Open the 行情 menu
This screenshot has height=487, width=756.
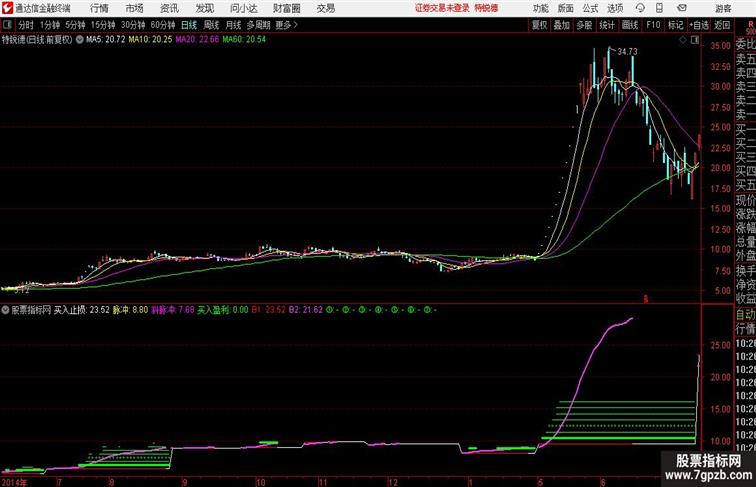click(x=99, y=8)
